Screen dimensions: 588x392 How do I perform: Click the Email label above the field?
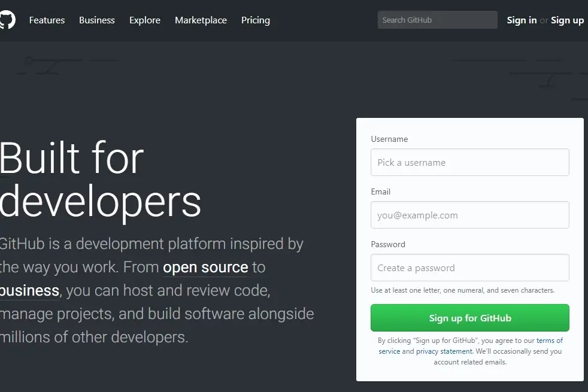point(381,192)
